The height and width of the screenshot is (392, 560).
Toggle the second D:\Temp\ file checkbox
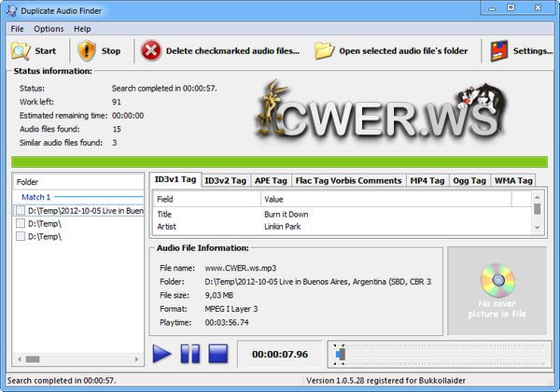coord(21,224)
